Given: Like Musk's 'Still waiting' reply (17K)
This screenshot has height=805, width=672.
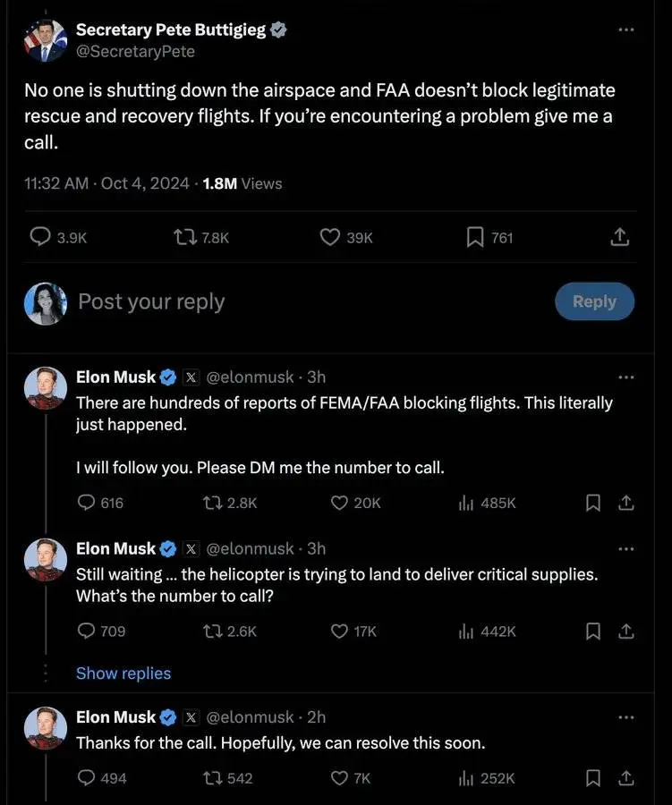Looking at the screenshot, I should [x=339, y=631].
